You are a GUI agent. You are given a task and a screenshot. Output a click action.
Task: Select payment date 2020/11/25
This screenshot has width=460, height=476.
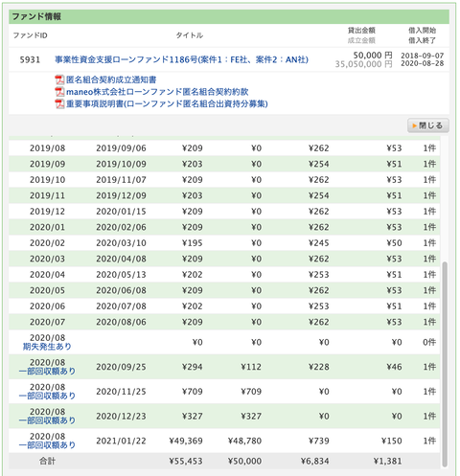pyautogui.click(x=121, y=392)
